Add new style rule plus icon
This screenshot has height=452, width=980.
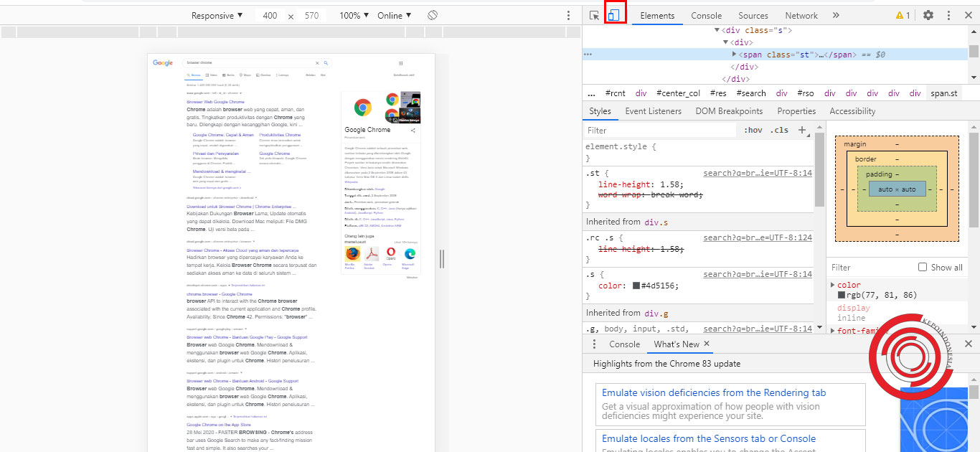coord(802,130)
